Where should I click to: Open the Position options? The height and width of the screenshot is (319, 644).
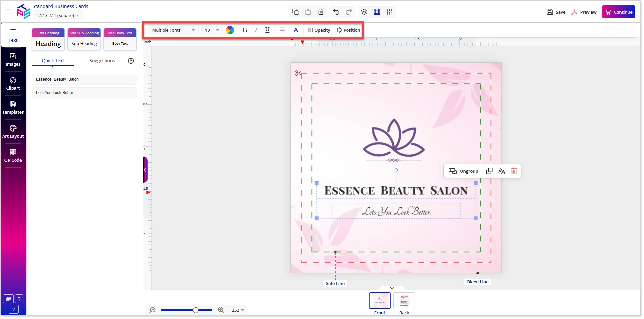(348, 30)
